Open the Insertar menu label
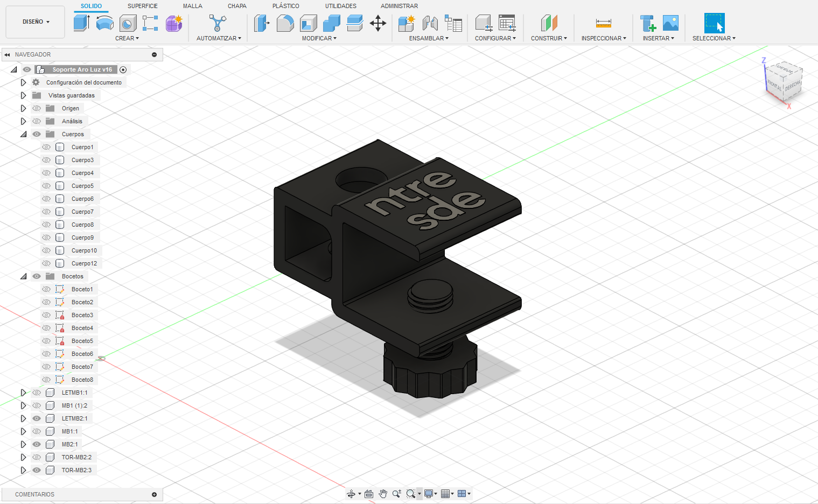 [x=658, y=38]
